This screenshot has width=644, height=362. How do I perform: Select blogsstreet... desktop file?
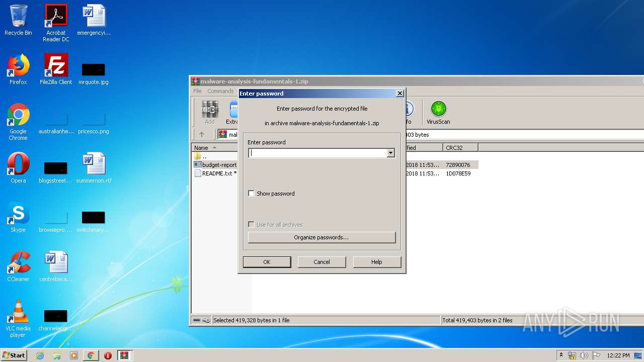(56, 172)
